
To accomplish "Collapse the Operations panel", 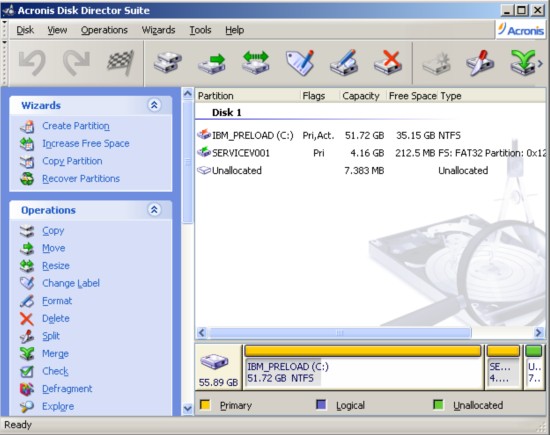I will coord(154,210).
